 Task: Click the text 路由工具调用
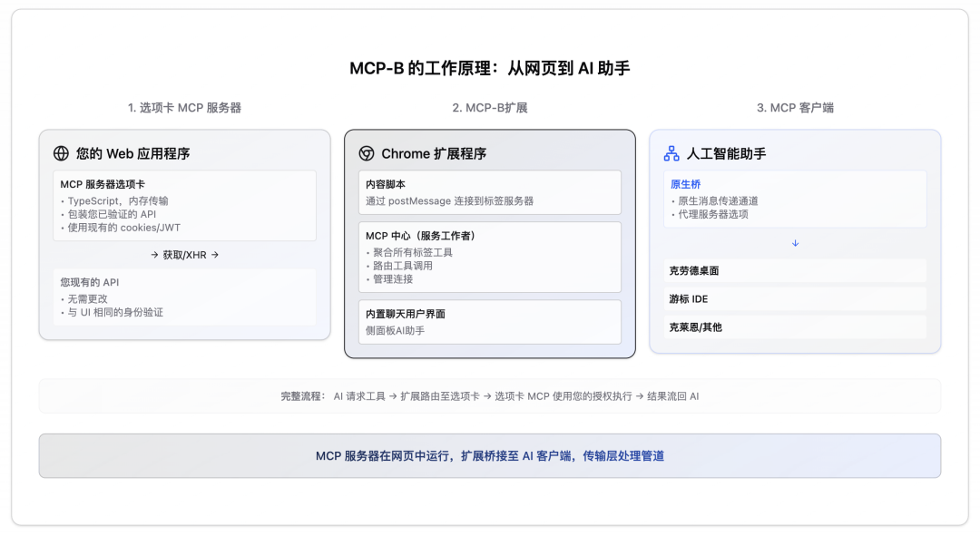coord(403,266)
